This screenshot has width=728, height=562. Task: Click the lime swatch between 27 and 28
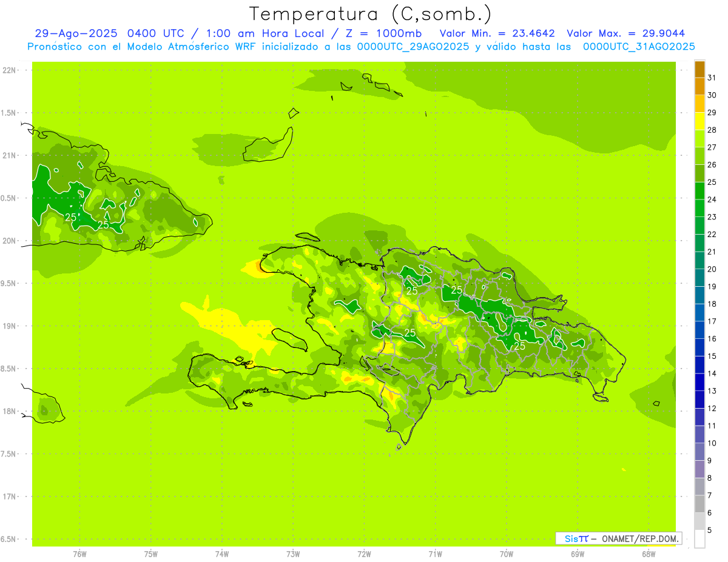[x=699, y=139]
